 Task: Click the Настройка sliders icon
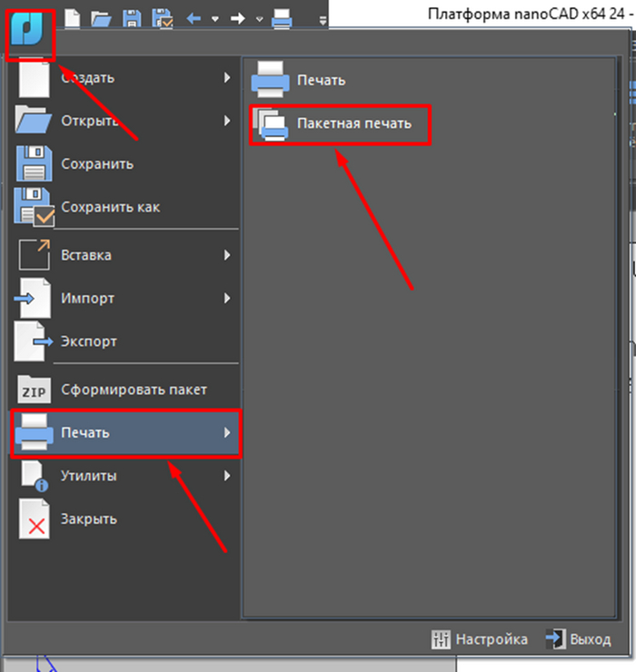[441, 639]
